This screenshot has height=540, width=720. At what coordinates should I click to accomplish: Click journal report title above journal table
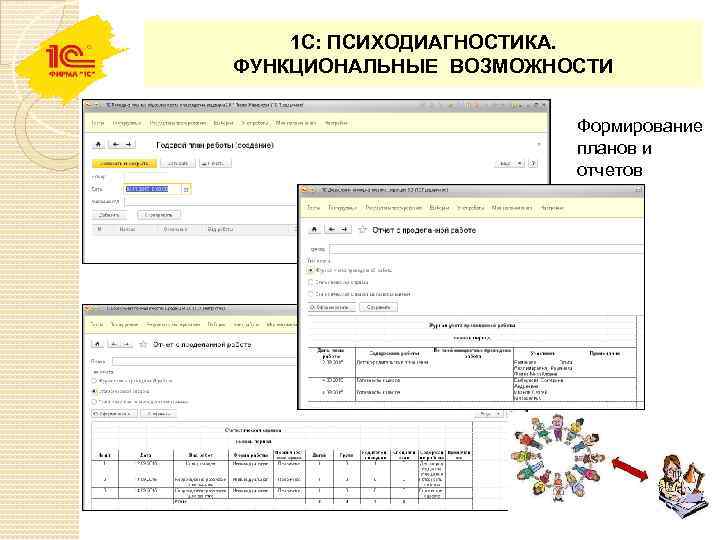pos(472,325)
